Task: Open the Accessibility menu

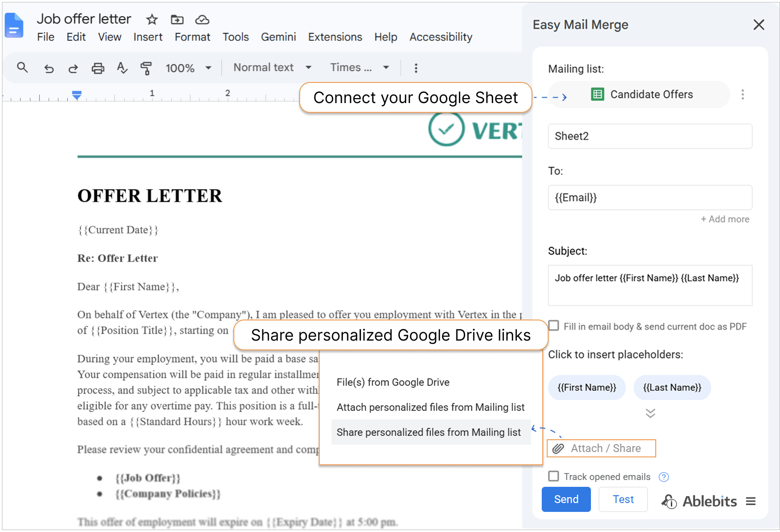Action: [441, 37]
